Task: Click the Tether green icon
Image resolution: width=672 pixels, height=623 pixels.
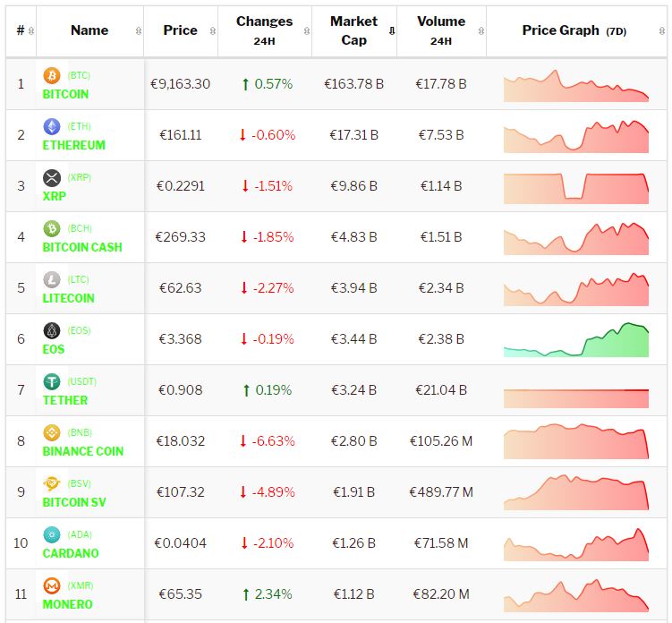Action: [x=51, y=382]
